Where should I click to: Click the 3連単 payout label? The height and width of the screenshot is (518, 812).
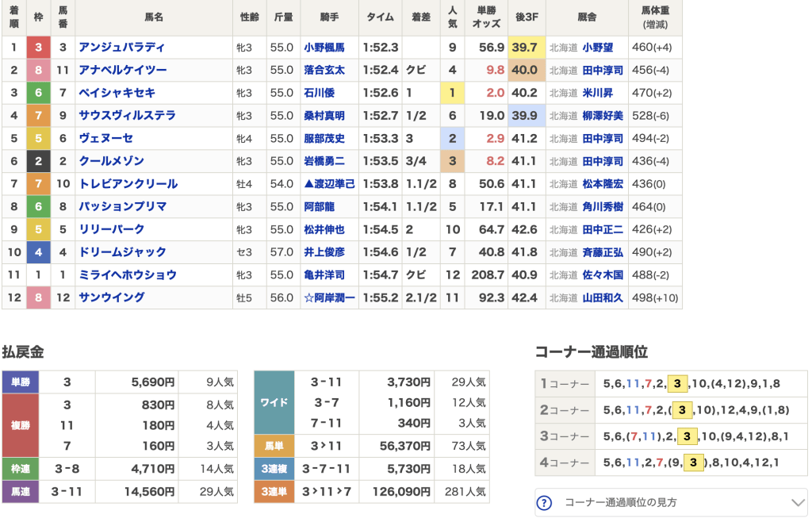pos(274,492)
